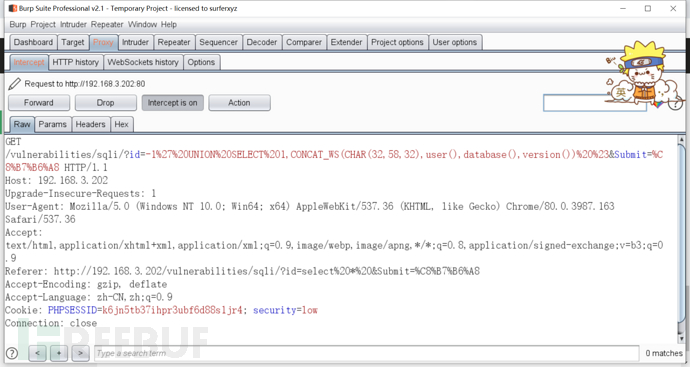
Task: Click the scrollbar up arrow in request editor
Action: [682, 140]
